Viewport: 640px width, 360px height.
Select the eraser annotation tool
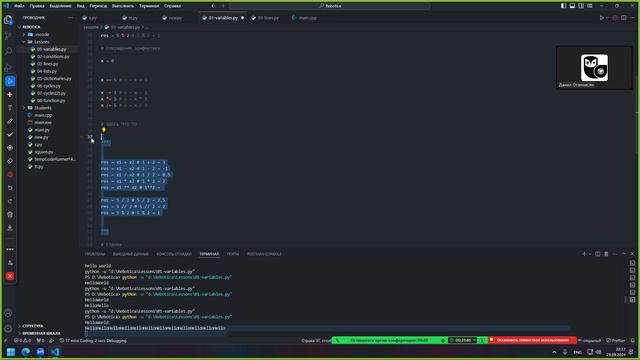10,161
